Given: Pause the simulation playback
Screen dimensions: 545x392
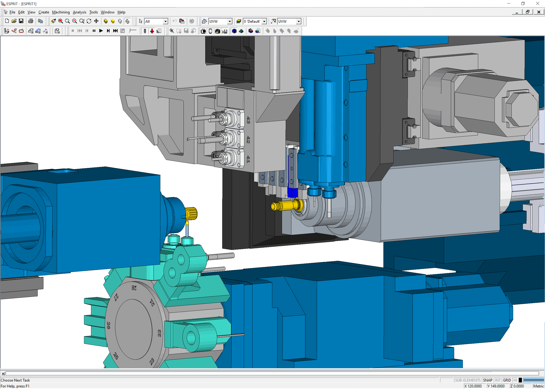Looking at the screenshot, I should tap(94, 31).
